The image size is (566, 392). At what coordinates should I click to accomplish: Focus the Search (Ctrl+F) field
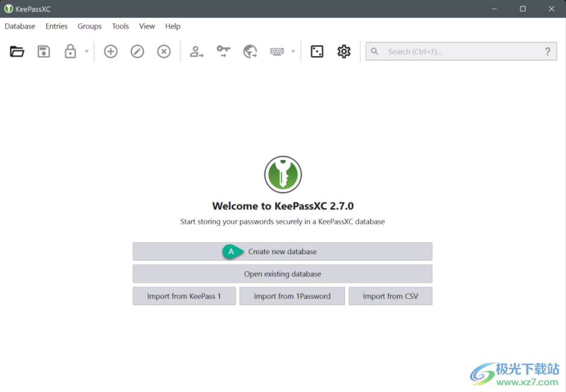tap(461, 52)
